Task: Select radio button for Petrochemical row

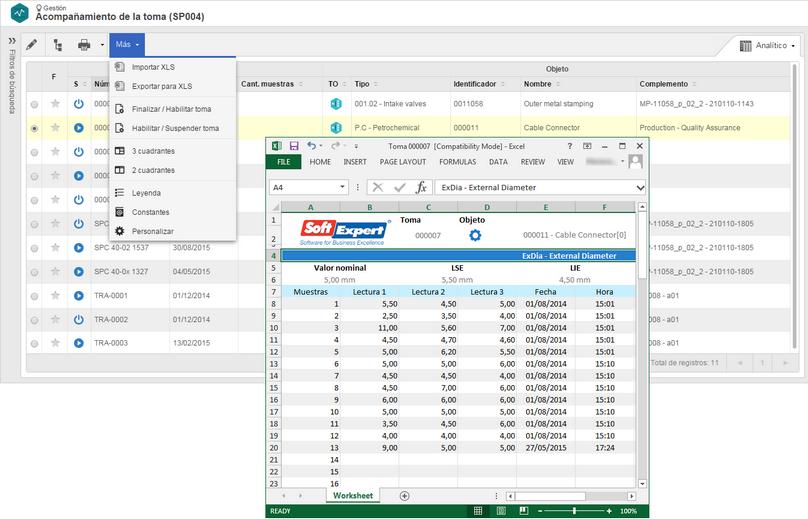Action: 34,128
